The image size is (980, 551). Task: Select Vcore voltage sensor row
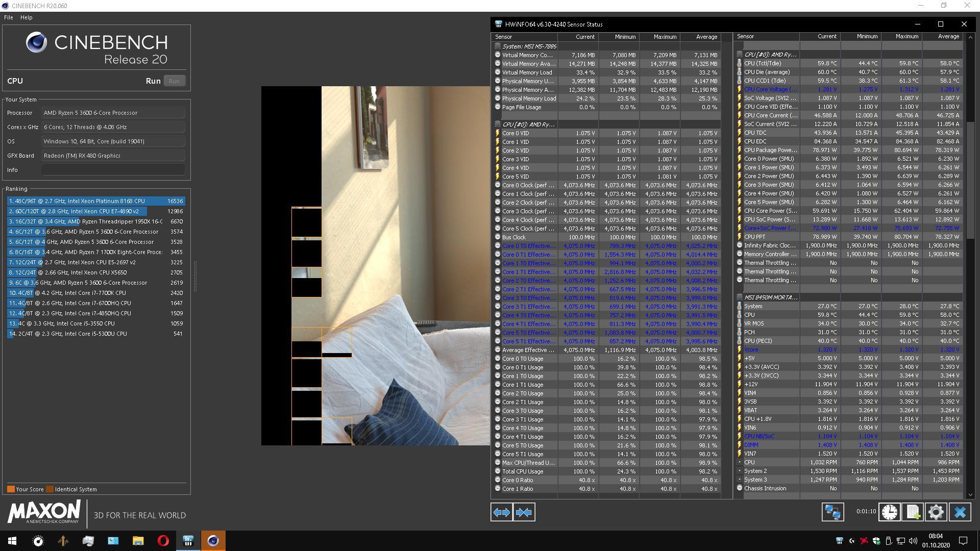tap(848, 349)
